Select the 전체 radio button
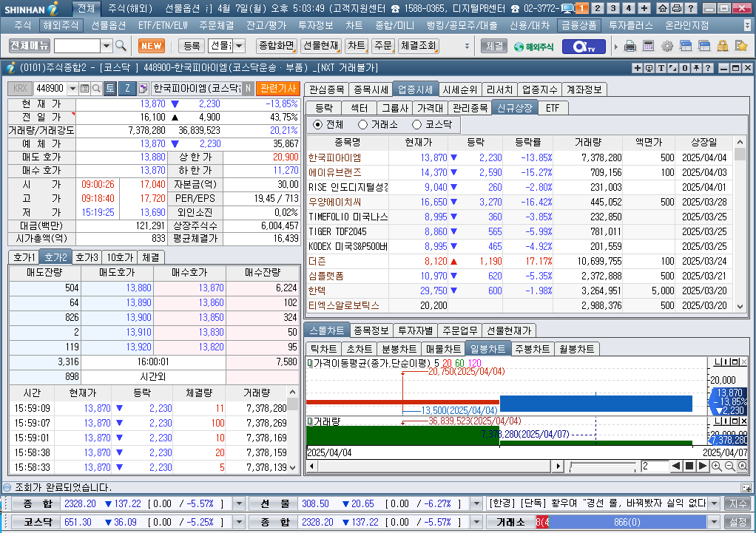Screen dimensions: 756x533 tap(318, 125)
